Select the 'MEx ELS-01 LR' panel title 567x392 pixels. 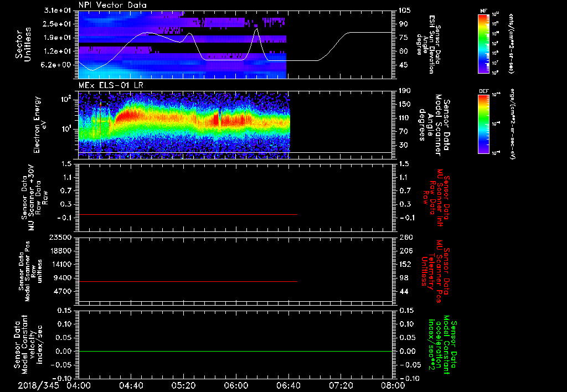[111, 85]
